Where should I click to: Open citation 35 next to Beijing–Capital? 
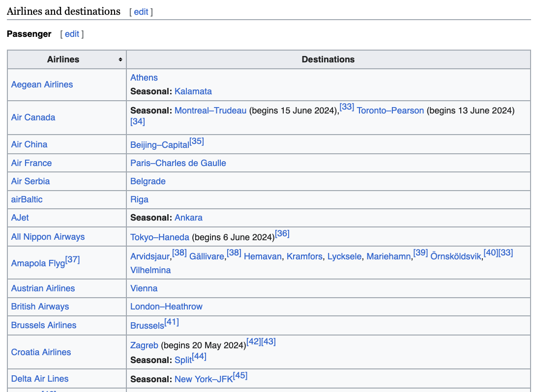point(197,141)
